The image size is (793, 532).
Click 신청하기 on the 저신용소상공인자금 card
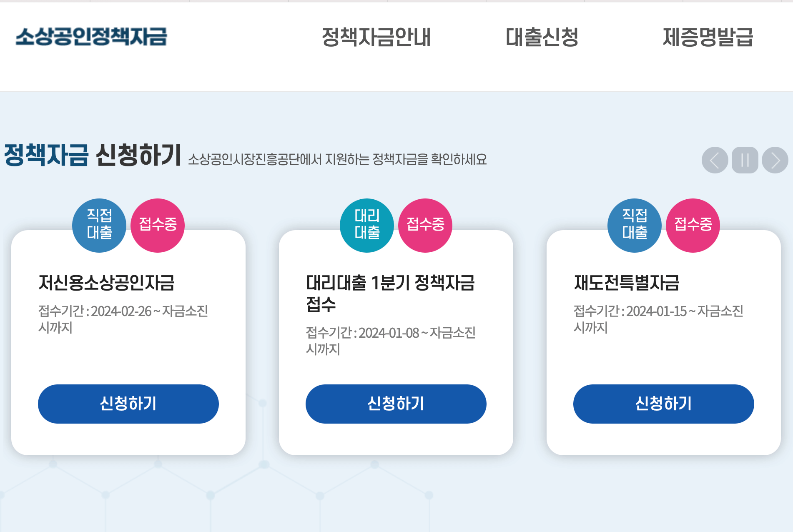point(128,404)
